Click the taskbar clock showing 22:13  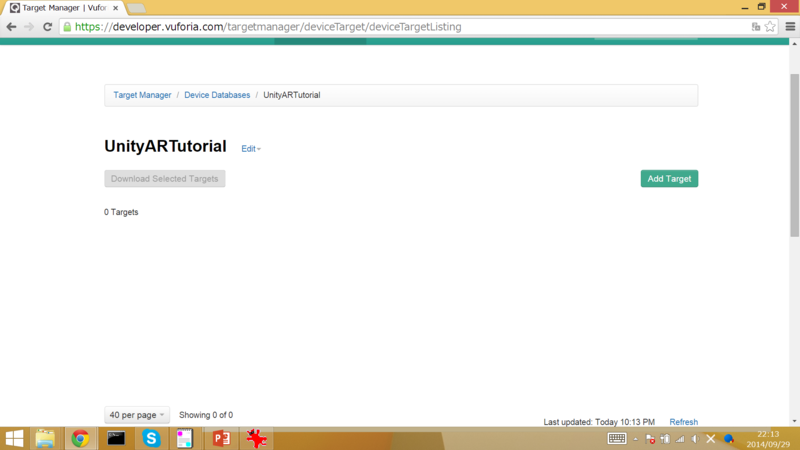click(x=768, y=439)
